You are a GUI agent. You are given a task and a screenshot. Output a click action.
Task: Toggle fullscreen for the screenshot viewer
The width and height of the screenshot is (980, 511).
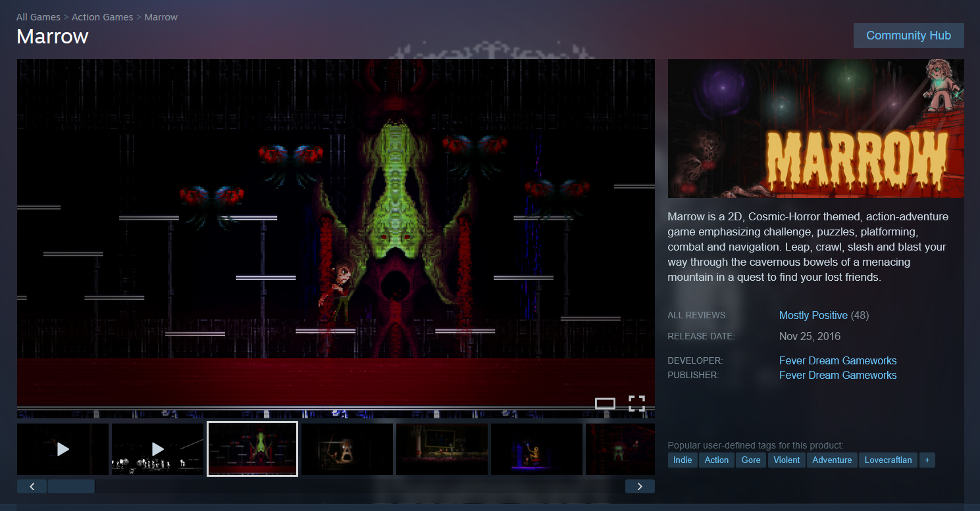click(x=636, y=403)
